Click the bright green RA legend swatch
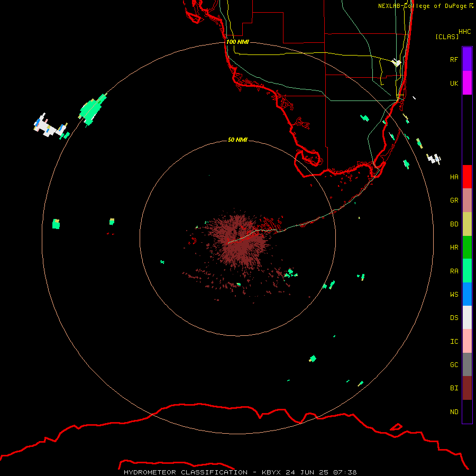This screenshot has width=476, height=476. 467,271
